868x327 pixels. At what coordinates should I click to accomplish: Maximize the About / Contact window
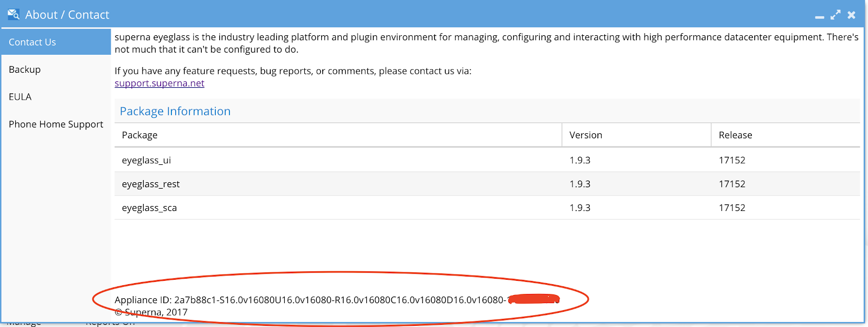(x=835, y=15)
